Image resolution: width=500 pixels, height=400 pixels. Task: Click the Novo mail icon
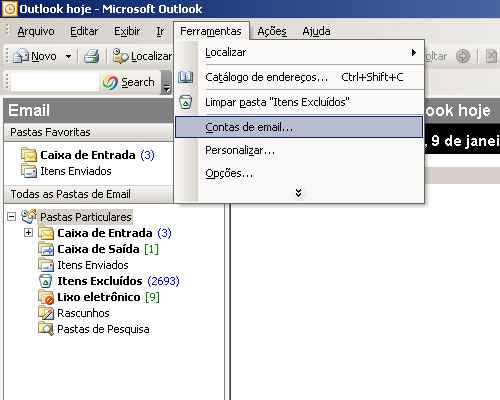[21, 56]
